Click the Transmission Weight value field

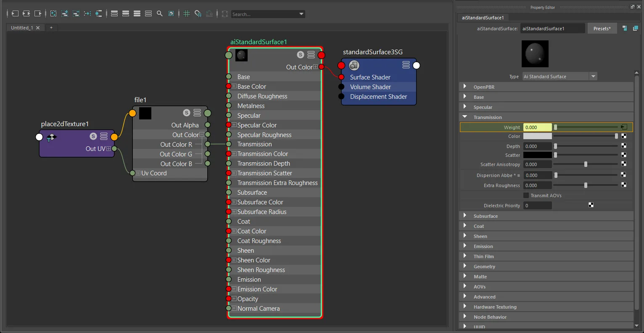coord(537,127)
